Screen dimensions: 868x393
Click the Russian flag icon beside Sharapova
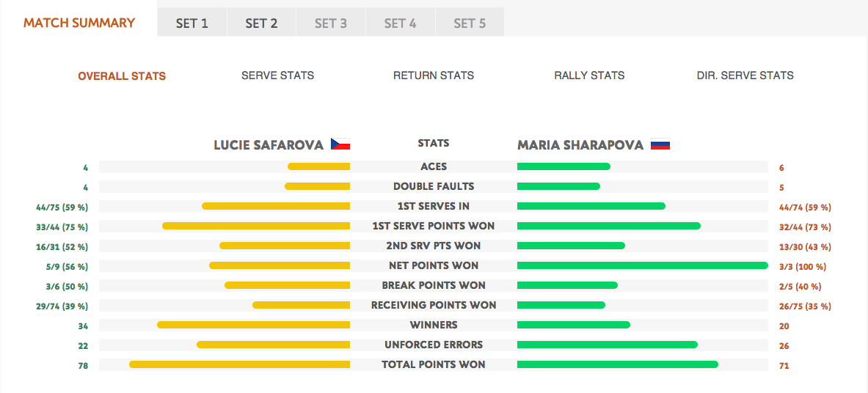point(660,144)
